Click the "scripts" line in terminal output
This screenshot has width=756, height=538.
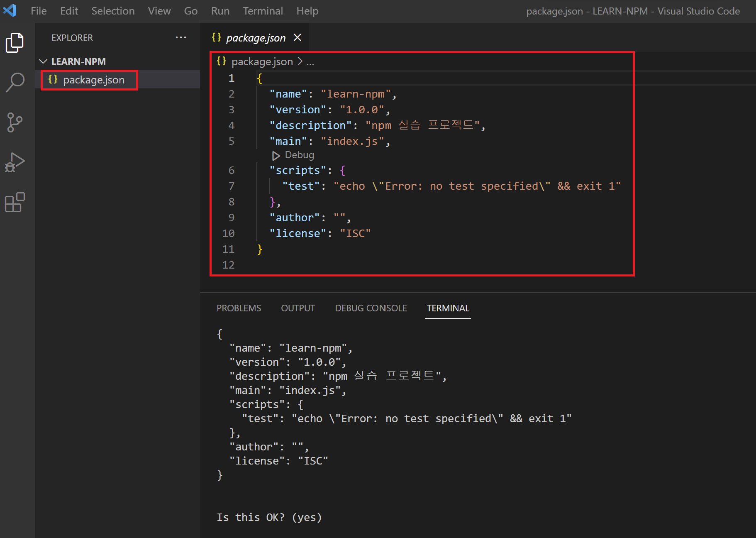(266, 404)
